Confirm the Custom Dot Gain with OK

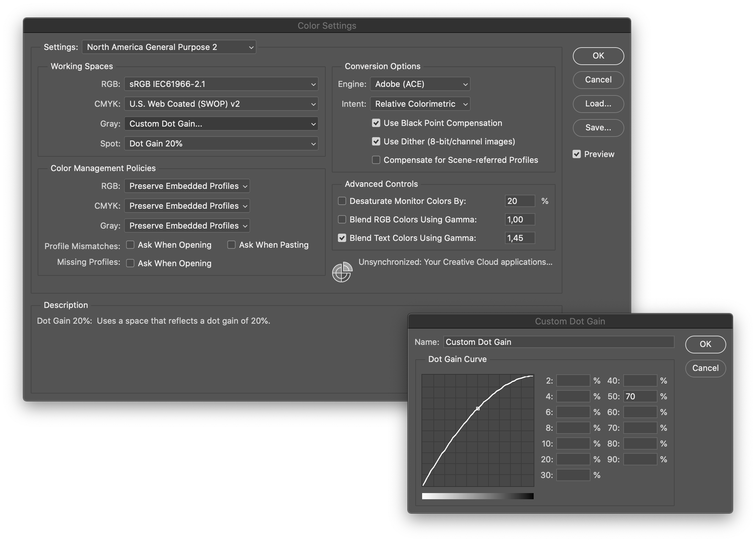point(705,345)
